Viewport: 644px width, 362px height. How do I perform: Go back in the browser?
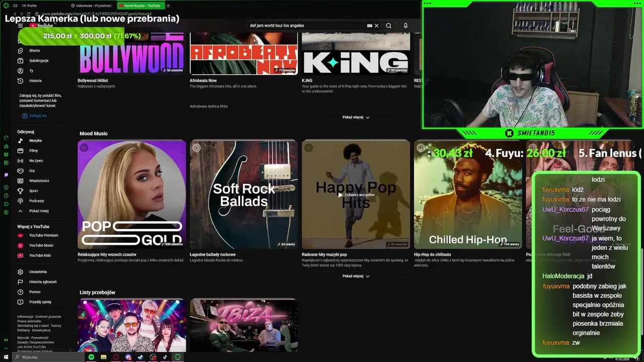pos(15,14)
